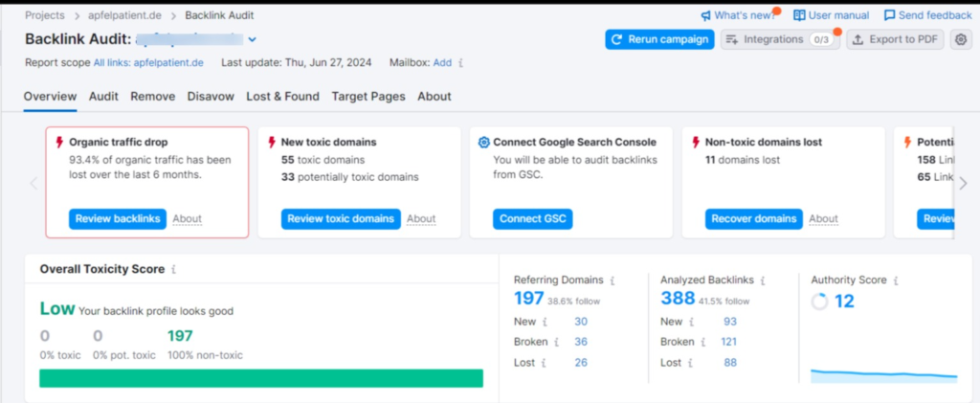Click report scope All links: apfelpatient.de
This screenshot has width=980, height=403.
tap(148, 63)
